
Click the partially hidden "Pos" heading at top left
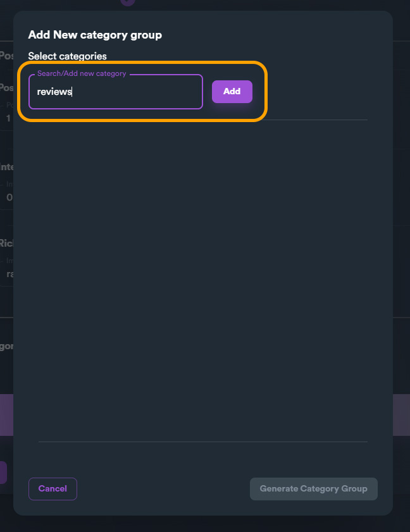(6, 55)
